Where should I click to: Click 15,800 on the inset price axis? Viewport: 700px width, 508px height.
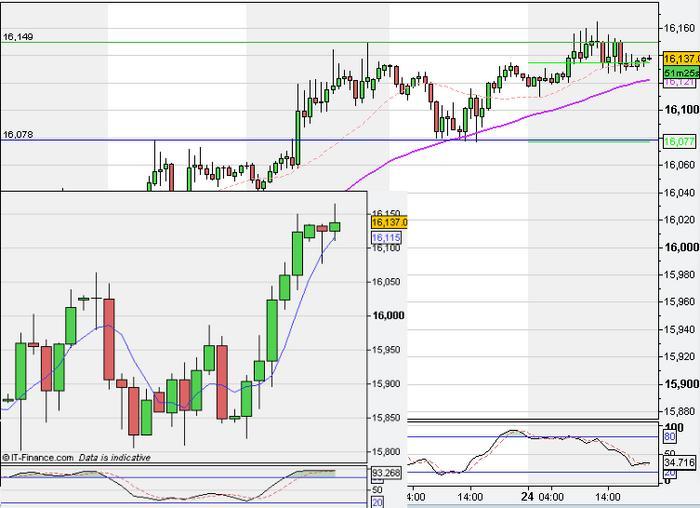pos(386,452)
